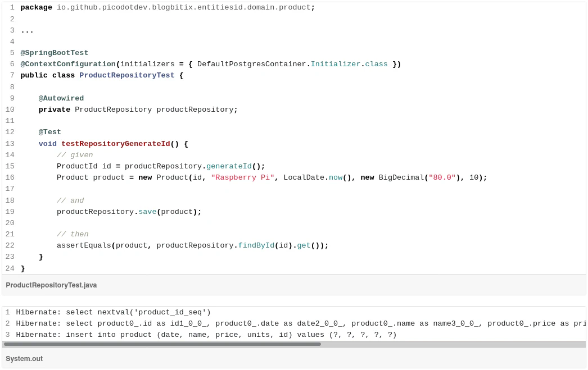The height and width of the screenshot is (370, 588).
Task: Click the ProductRepositoryTest.java file name label
Action: [x=51, y=285]
